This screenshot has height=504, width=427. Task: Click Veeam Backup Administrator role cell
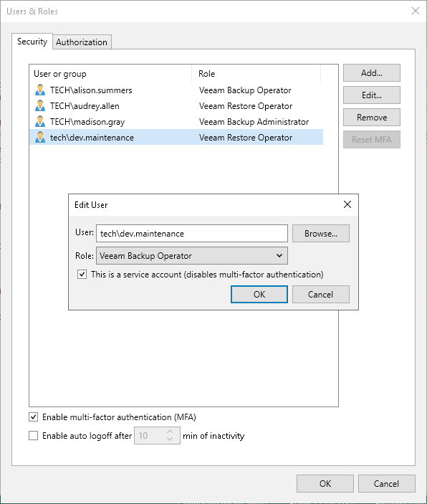[x=254, y=122]
